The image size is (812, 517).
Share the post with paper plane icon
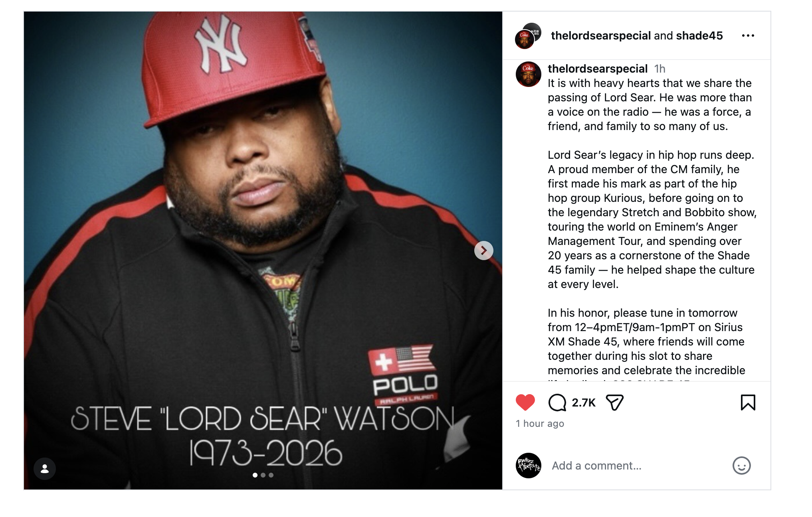614,402
